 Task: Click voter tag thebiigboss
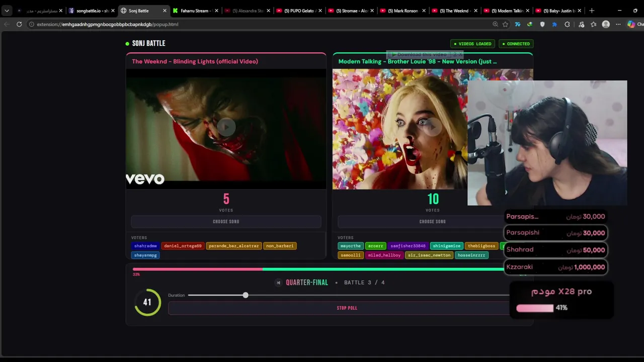481,246
